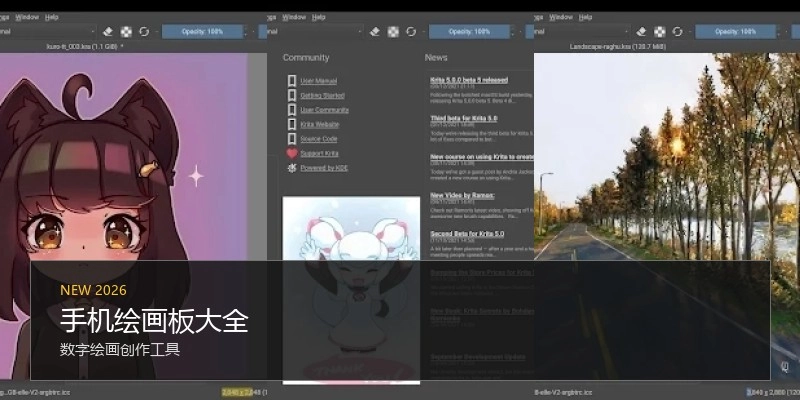
Task: Click the Opacity slider in Landscape-raghu window
Action: click(x=736, y=32)
